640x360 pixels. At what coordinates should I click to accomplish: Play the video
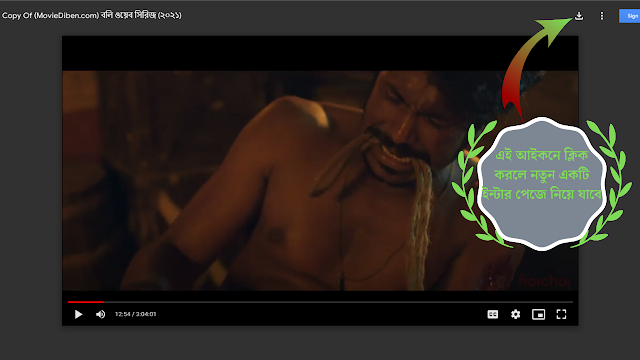(x=78, y=314)
